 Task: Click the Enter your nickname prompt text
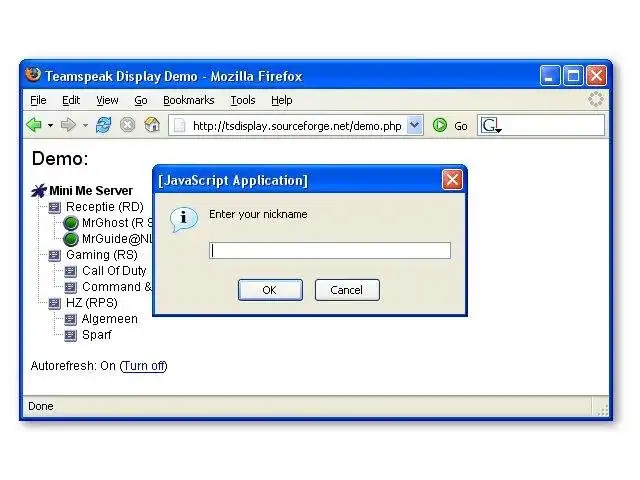coord(258,214)
